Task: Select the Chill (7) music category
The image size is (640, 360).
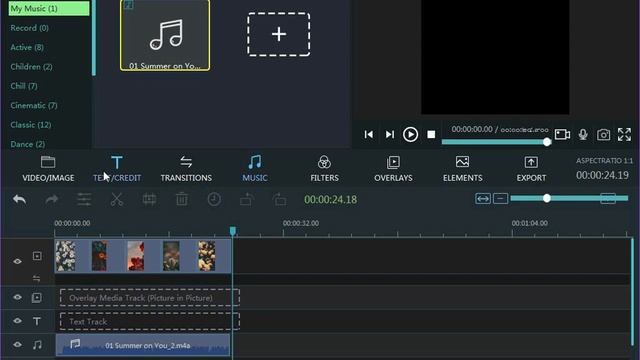Action: point(24,86)
